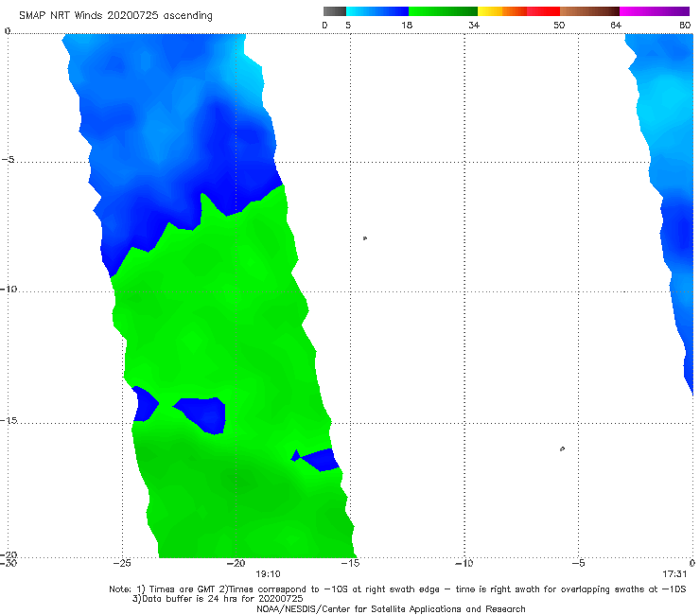Click the latitude axis label '-15' on left

(x=9, y=420)
